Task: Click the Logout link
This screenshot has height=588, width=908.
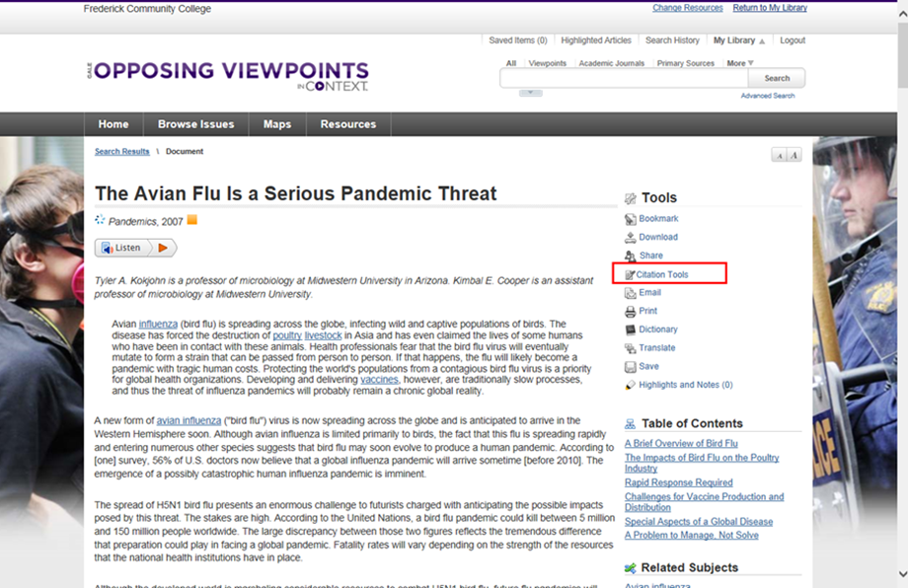Action: point(793,40)
